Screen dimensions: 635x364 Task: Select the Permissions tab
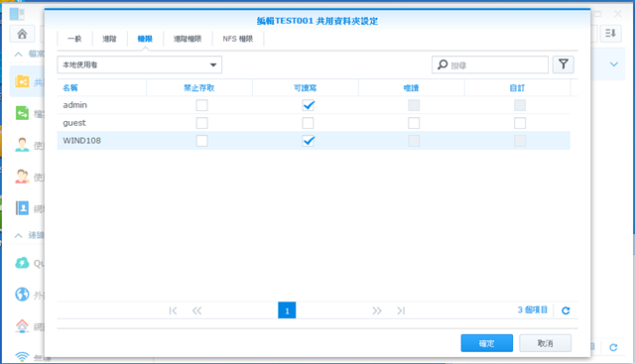click(x=145, y=39)
